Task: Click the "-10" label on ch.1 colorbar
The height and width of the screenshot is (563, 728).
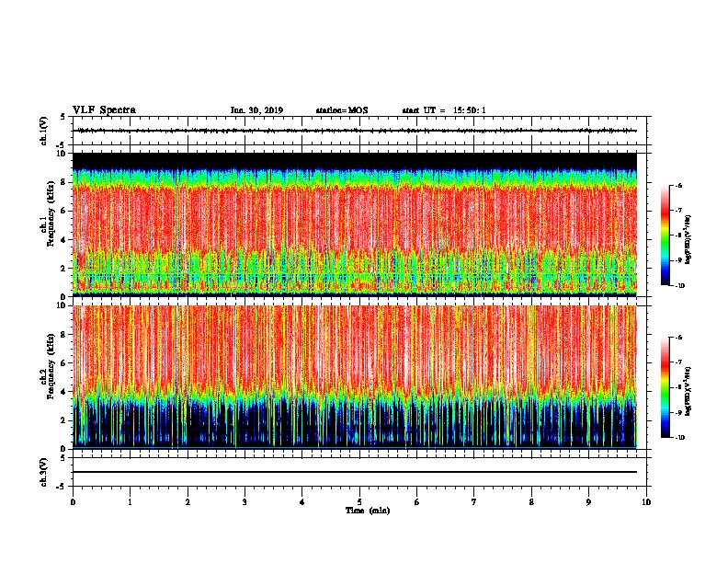Action: point(679,285)
